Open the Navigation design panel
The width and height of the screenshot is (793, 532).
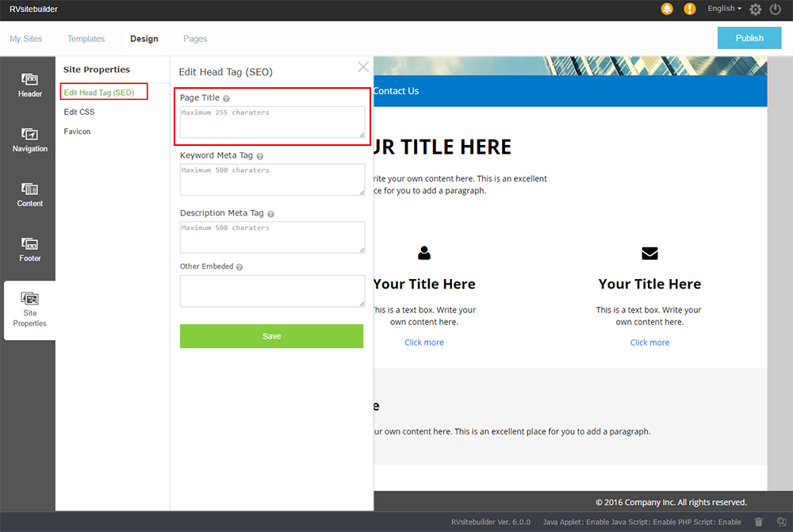(30, 140)
